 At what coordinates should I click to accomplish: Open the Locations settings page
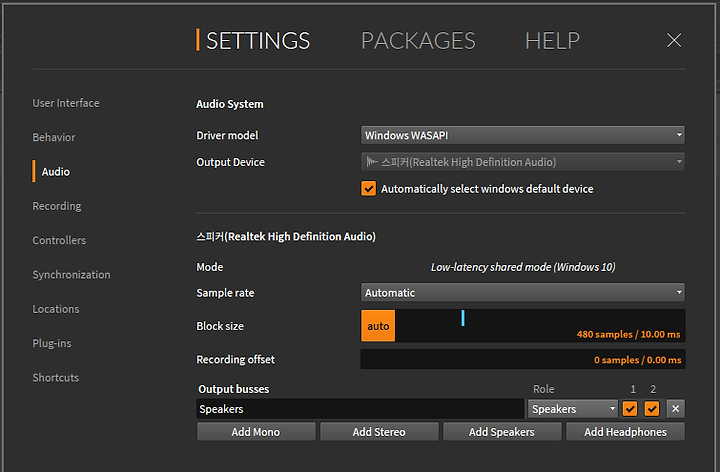56,309
